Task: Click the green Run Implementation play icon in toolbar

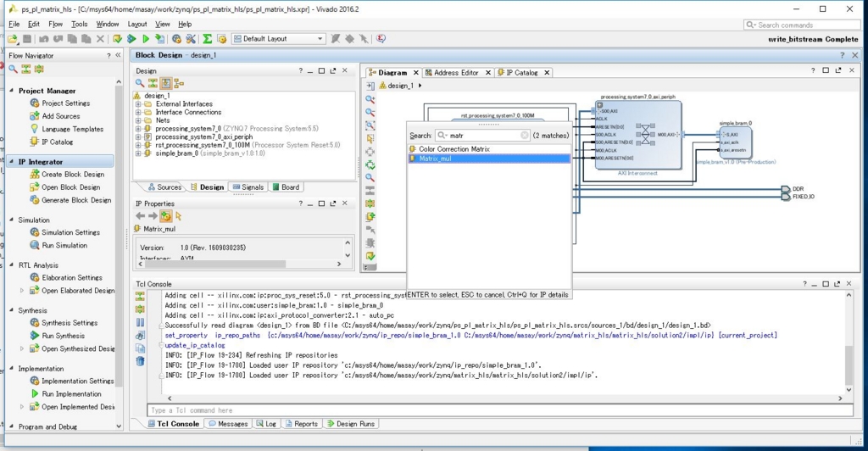Action: coord(146,39)
